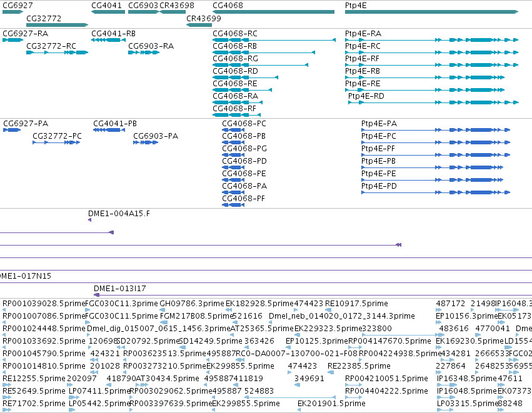The image size is (532, 413).
Task: Select EST RE22385.5prime
Action: pos(359,366)
